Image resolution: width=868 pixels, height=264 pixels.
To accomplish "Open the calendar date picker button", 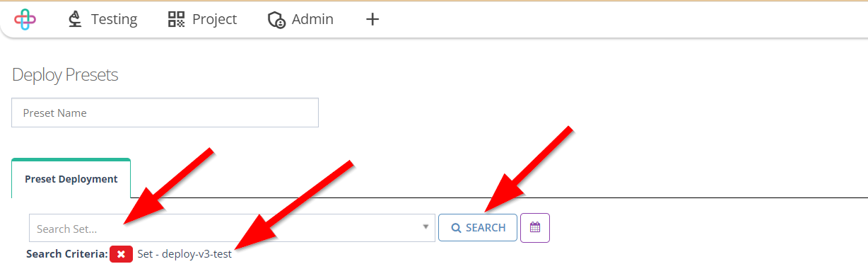I will [535, 227].
